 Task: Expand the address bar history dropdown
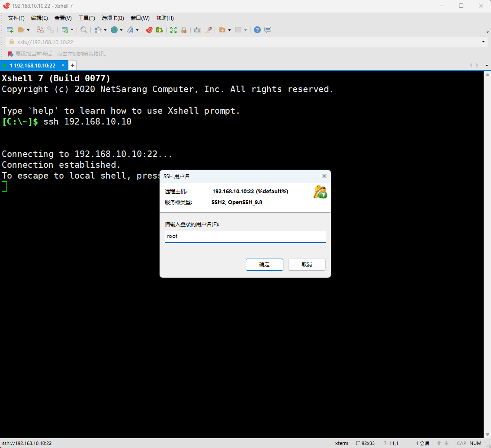click(x=483, y=42)
